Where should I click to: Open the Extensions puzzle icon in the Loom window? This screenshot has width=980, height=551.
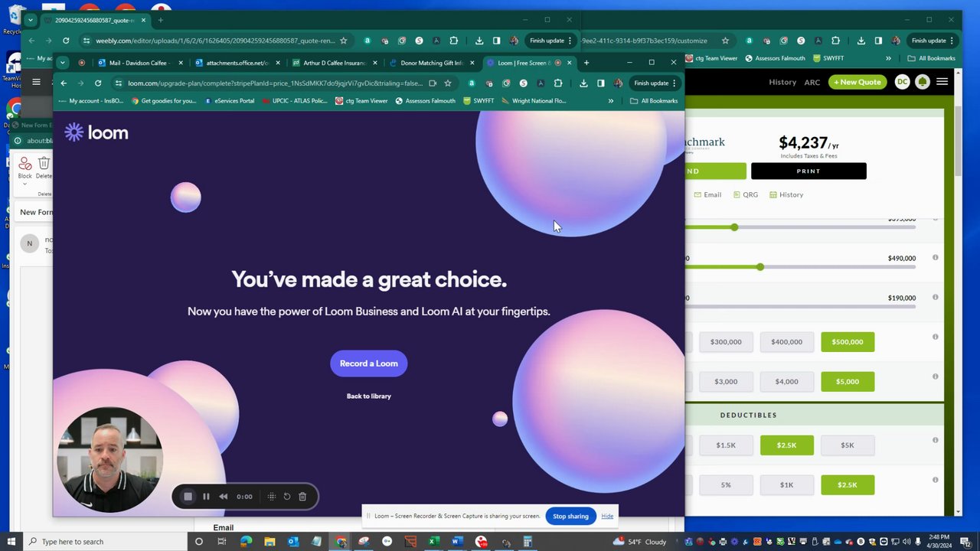[558, 83]
